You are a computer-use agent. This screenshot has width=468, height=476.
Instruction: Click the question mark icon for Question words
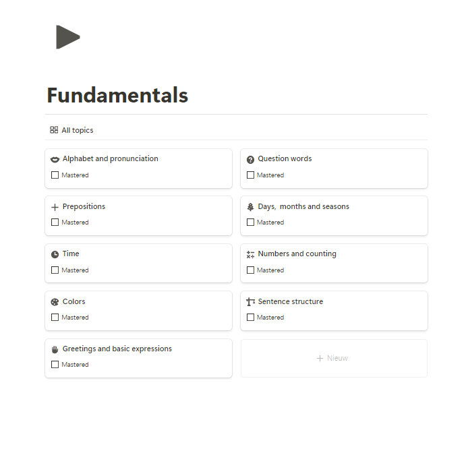pyautogui.click(x=250, y=160)
